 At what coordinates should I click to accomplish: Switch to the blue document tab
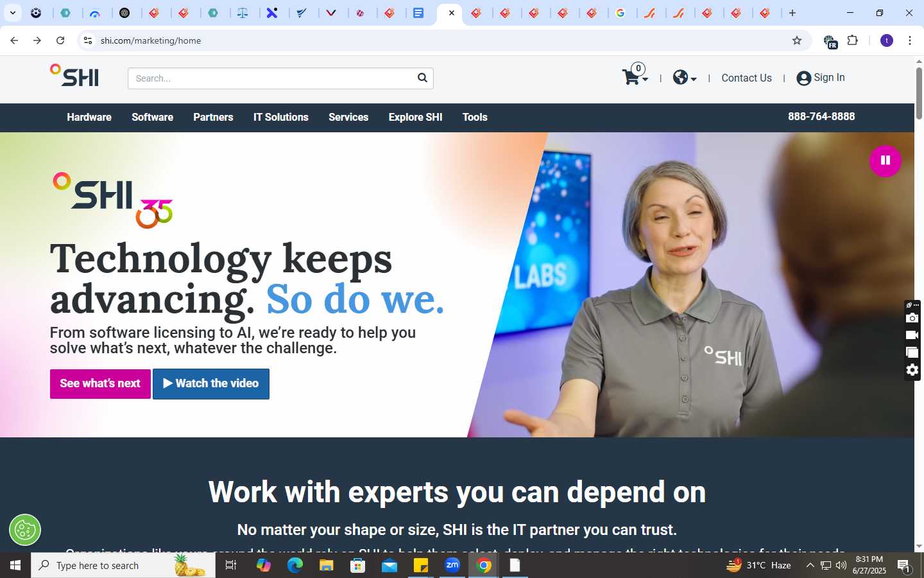[x=418, y=13]
